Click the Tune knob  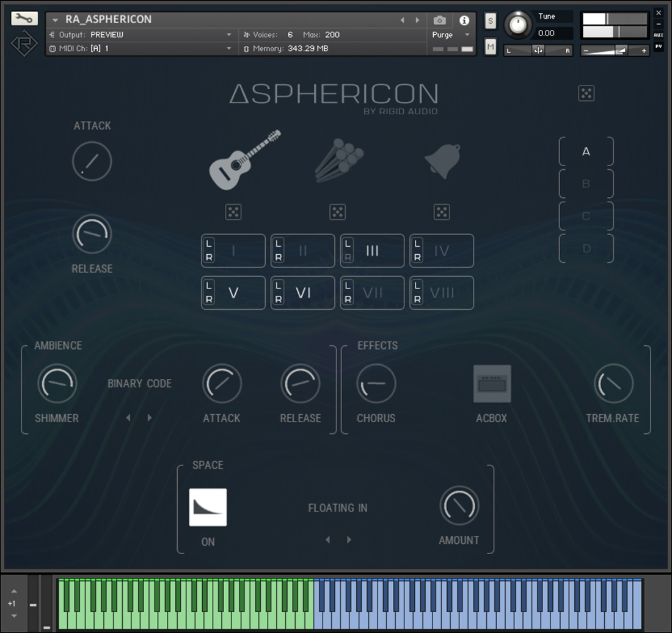click(x=517, y=24)
